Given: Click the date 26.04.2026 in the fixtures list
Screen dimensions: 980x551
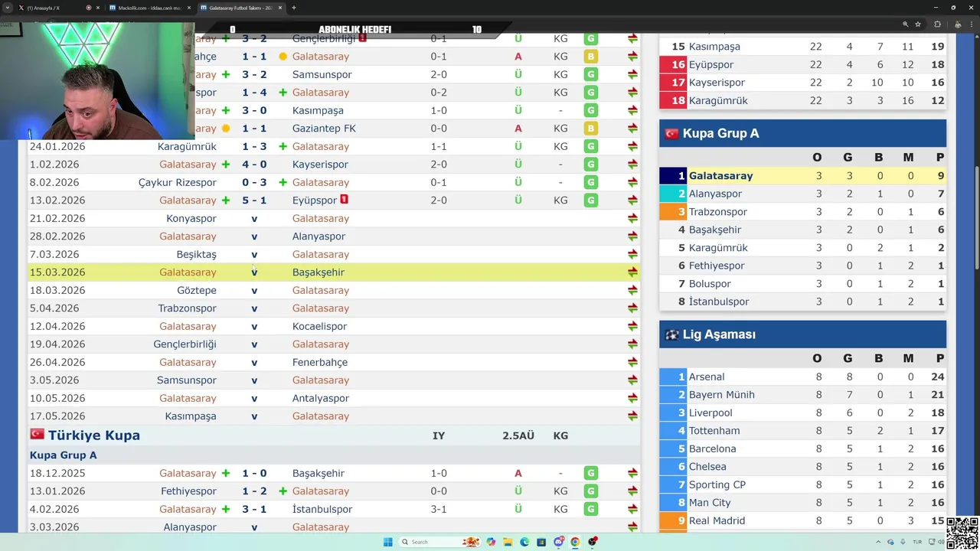Looking at the screenshot, I should click(x=57, y=362).
